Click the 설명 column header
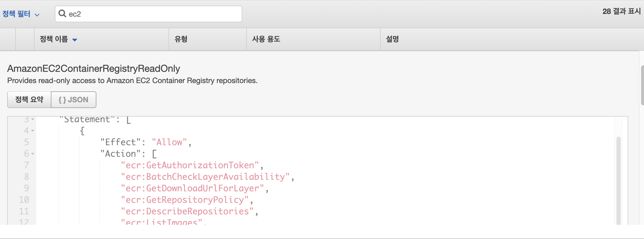The height and width of the screenshot is (239, 644). pos(392,39)
